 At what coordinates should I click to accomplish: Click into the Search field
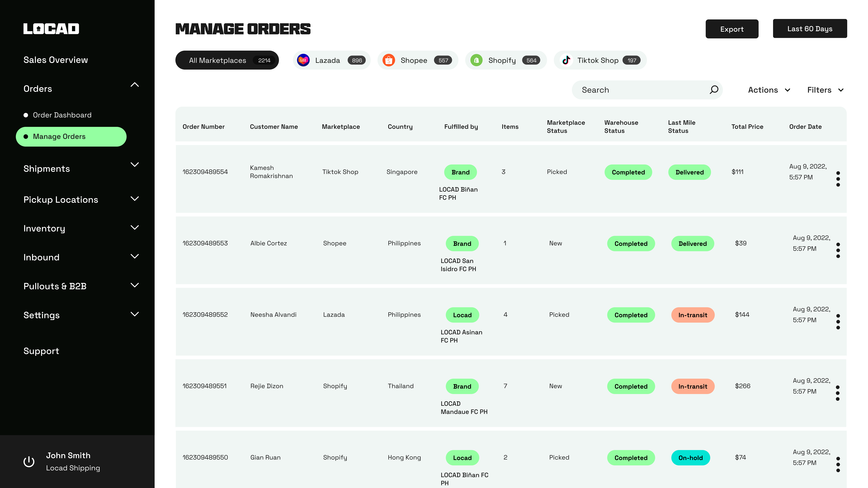[640, 90]
